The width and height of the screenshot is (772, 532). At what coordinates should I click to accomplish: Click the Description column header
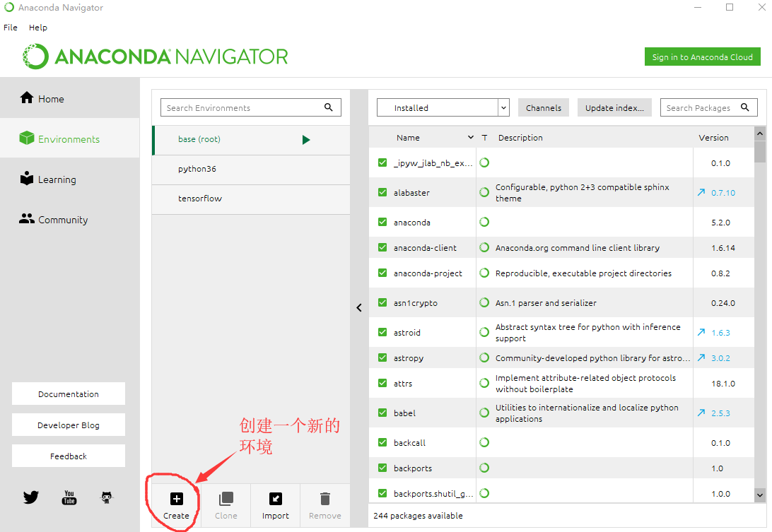click(x=520, y=138)
